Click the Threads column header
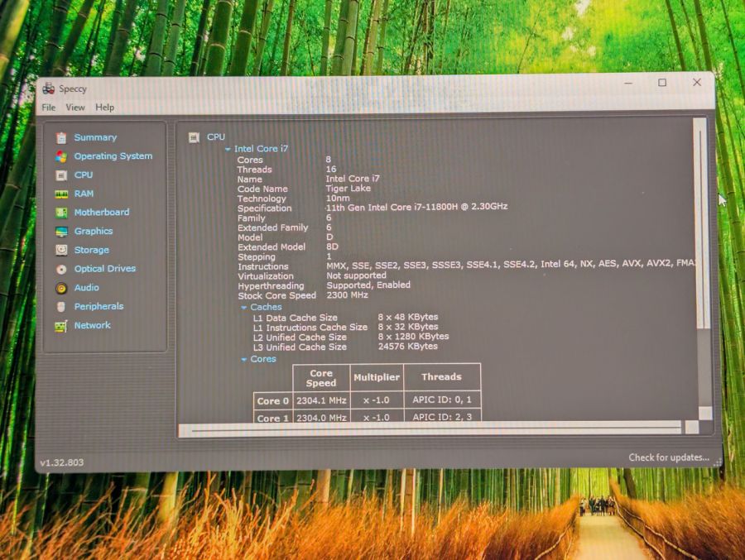 tap(442, 376)
